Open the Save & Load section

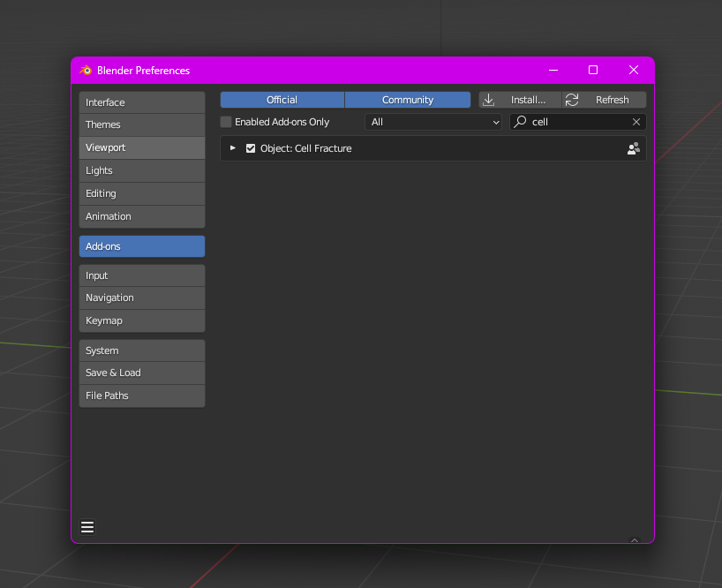(x=141, y=373)
